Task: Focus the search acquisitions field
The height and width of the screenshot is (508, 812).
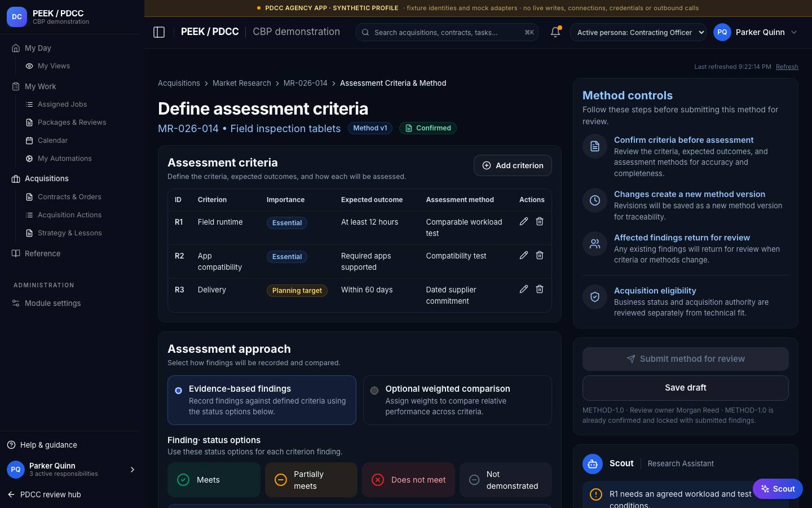Action: pyautogui.click(x=447, y=32)
